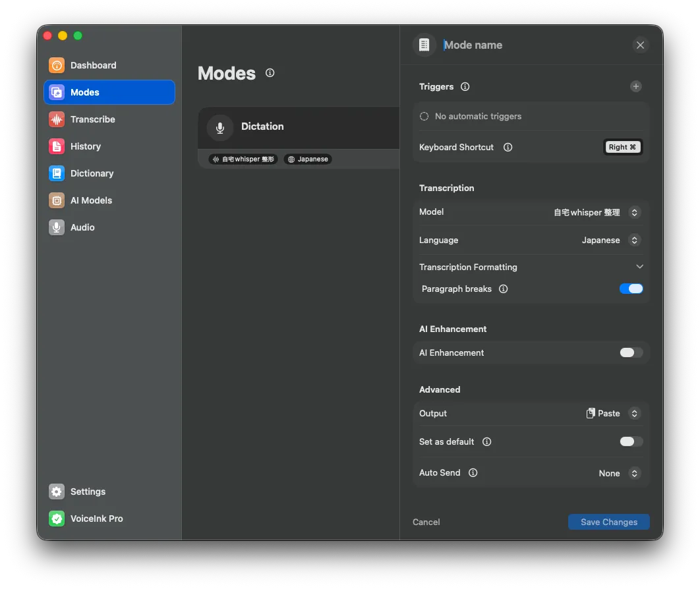Turn on Set as default switch

click(631, 441)
